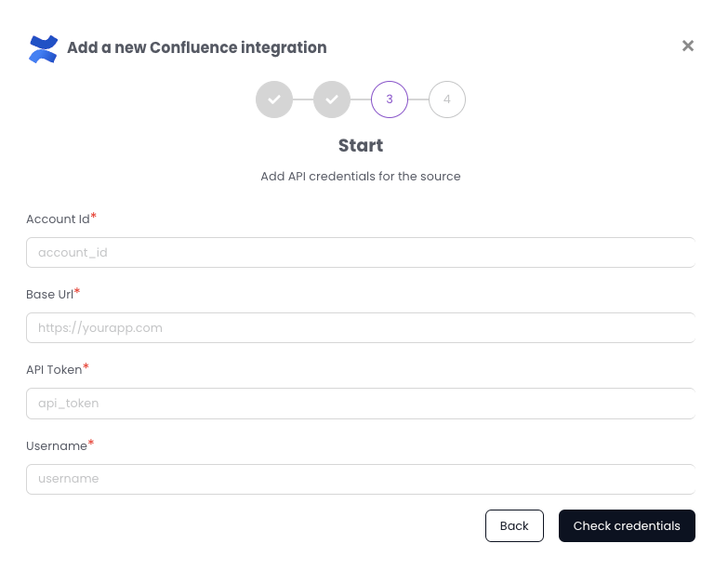Click the Check credentials button
Screen dimensions: 728x570
(627, 526)
